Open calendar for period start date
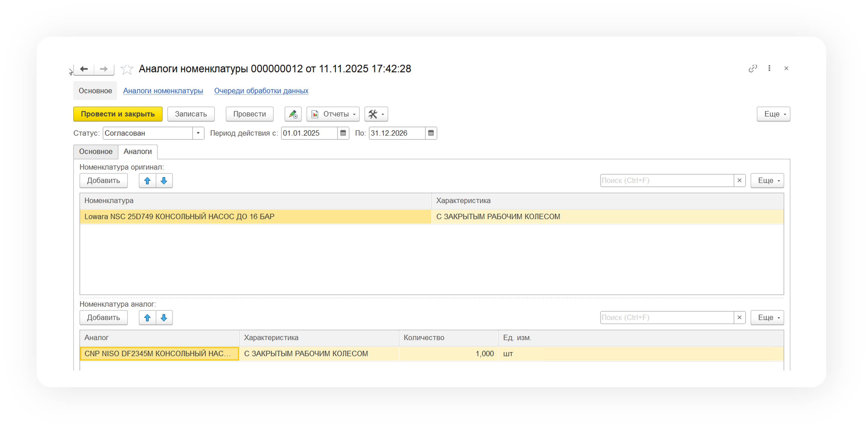Viewport: 868px width, 429px height. click(x=343, y=133)
